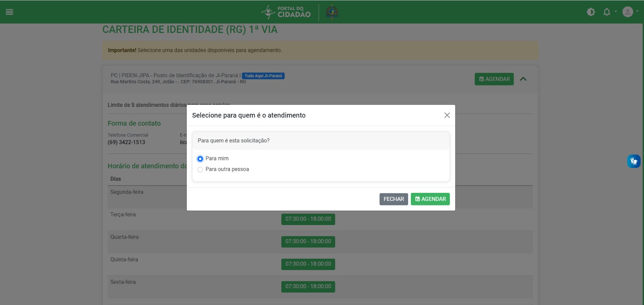Close the dialog with the X icon
This screenshot has height=305, width=644.
447,115
